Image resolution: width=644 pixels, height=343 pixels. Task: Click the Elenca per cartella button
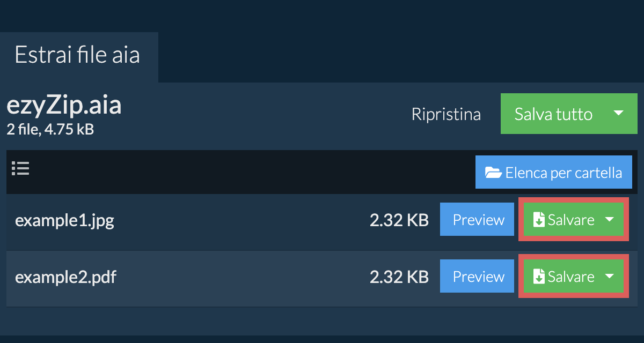coord(554,173)
